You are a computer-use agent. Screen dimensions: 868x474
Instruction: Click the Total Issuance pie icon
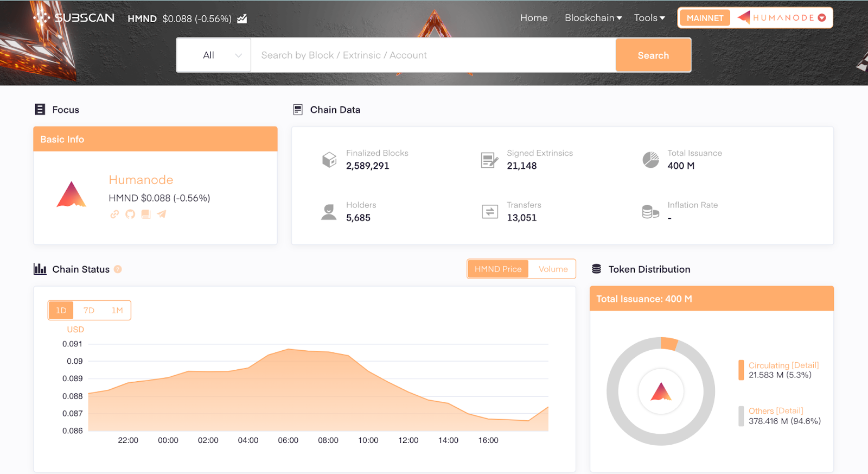(650, 160)
